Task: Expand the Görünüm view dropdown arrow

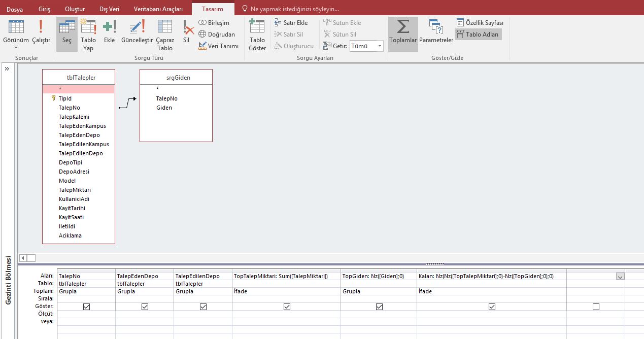Action: [16, 48]
